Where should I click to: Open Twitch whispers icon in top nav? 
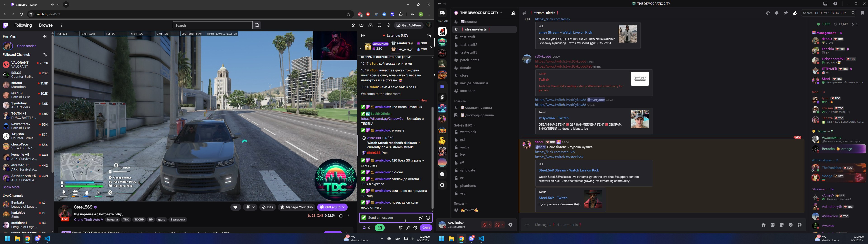pyautogui.click(x=380, y=25)
